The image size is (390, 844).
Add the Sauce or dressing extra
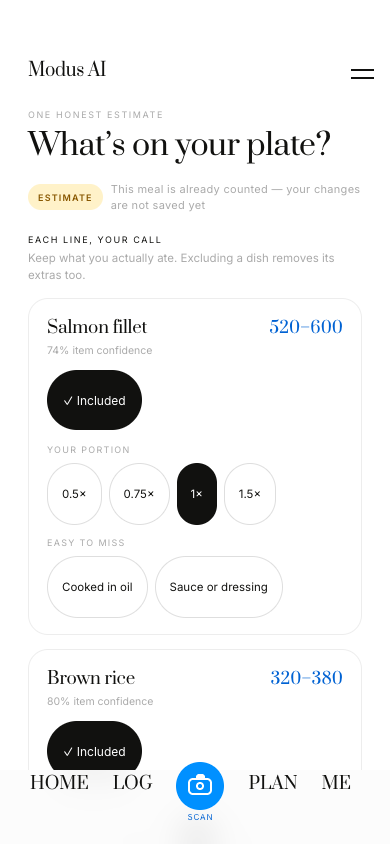point(219,587)
